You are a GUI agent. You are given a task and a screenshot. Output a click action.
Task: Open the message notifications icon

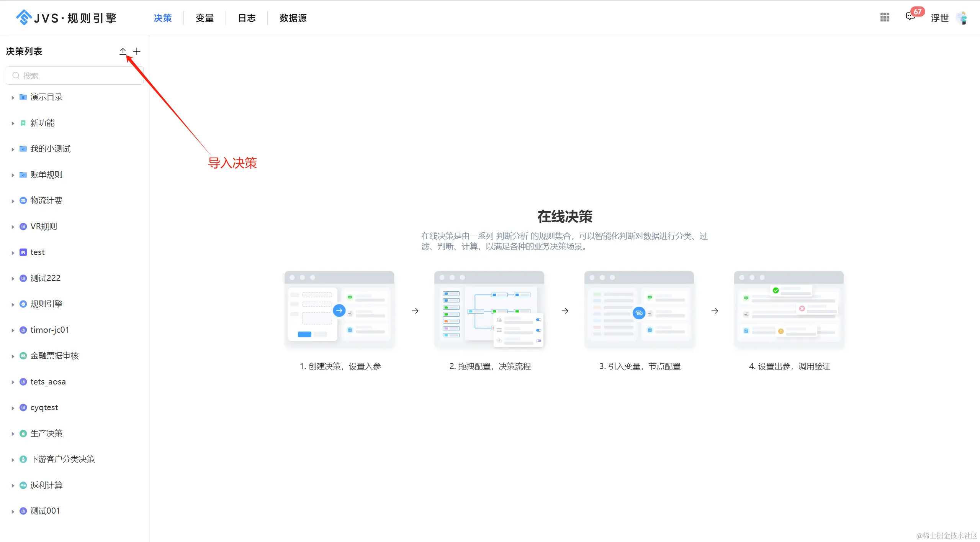[x=910, y=17]
